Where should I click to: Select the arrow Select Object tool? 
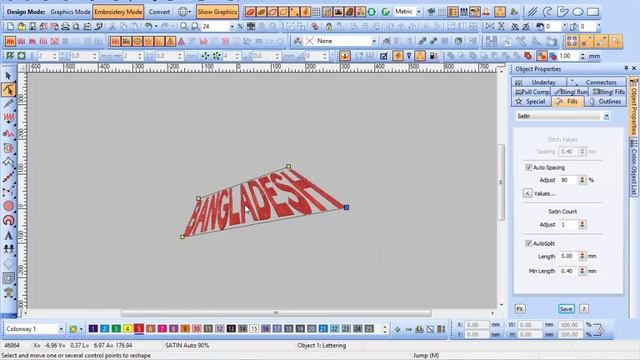tap(8, 76)
